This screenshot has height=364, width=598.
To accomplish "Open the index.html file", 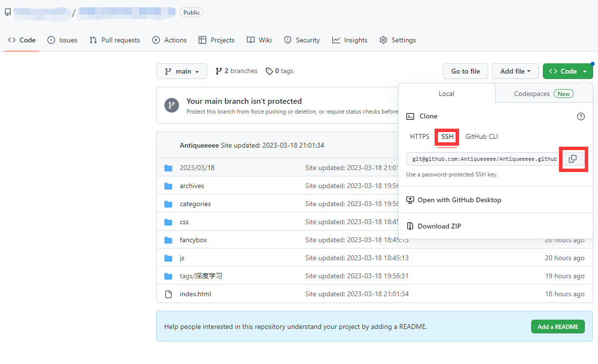I will [x=195, y=294].
